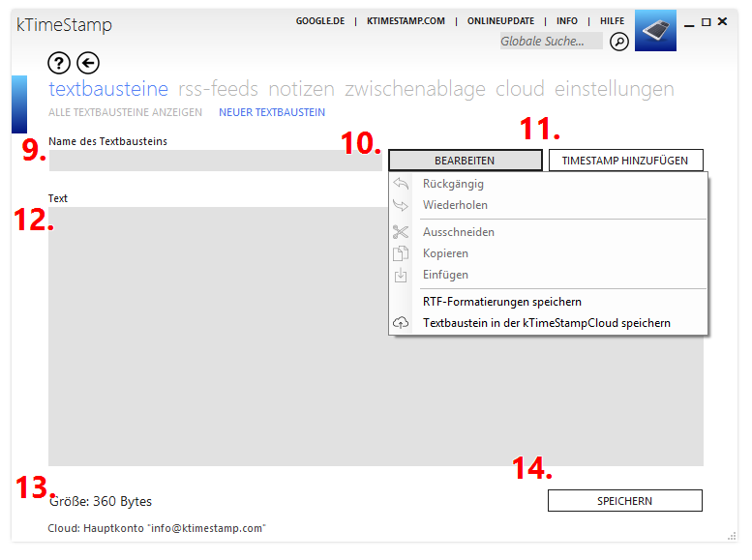Click the help question mark icon
The width and height of the screenshot is (752, 560).
coord(59,63)
